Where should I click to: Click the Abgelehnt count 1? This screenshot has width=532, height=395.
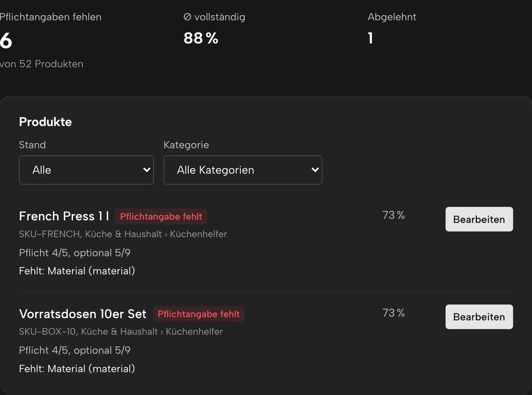click(x=371, y=38)
